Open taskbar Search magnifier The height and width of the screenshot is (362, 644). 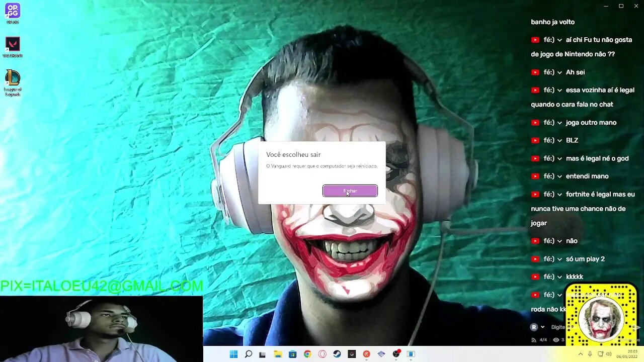coord(248,354)
